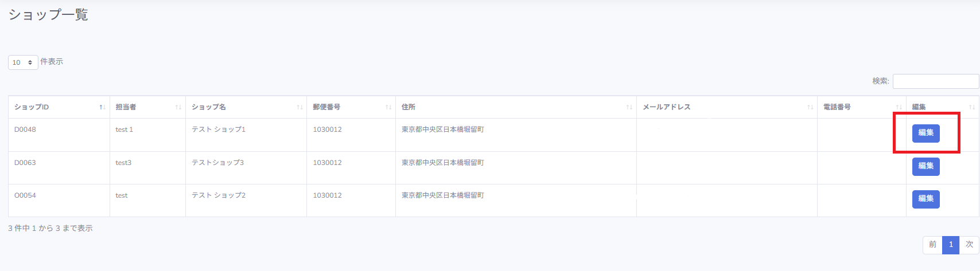Sort by ショップID column sort arrows
Viewport: 980px width, 271px height.
[x=102, y=107]
